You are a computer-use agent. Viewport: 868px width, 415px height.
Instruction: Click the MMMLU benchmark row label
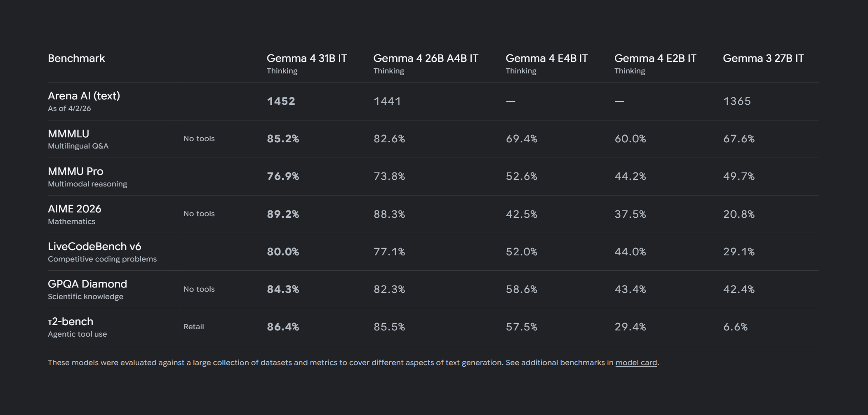tap(68, 134)
